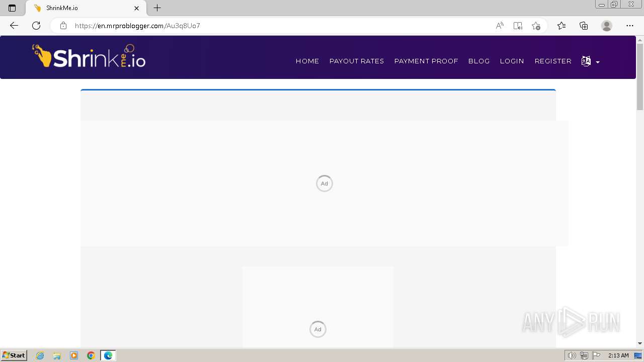Close the ShrinkMe.io tab
The height and width of the screenshot is (362, 644).
(x=137, y=8)
